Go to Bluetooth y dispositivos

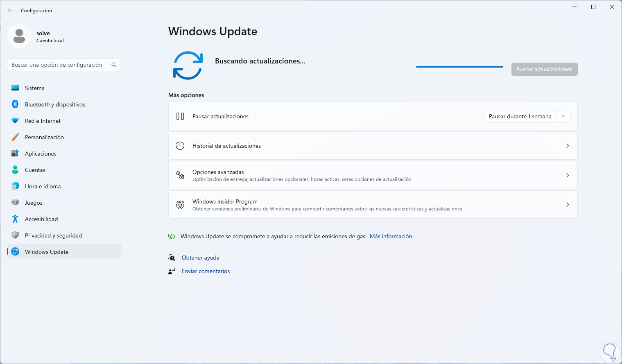click(x=64, y=104)
